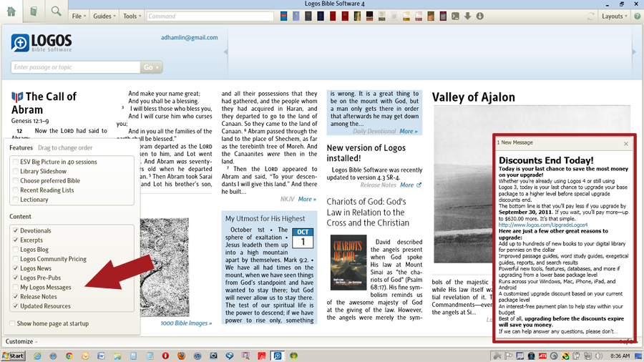Click the open-book icon beside The Call of Abram
The height and width of the screenshot is (362, 644).
pyautogui.click(x=17, y=97)
